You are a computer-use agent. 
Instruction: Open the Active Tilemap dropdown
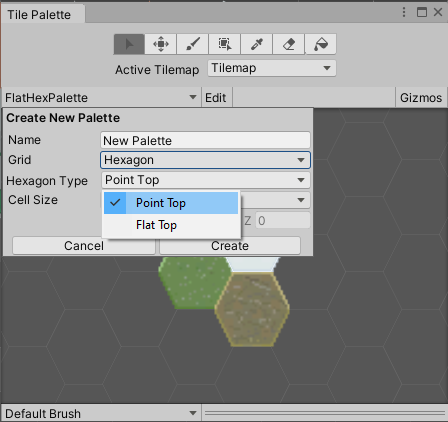[x=272, y=68]
